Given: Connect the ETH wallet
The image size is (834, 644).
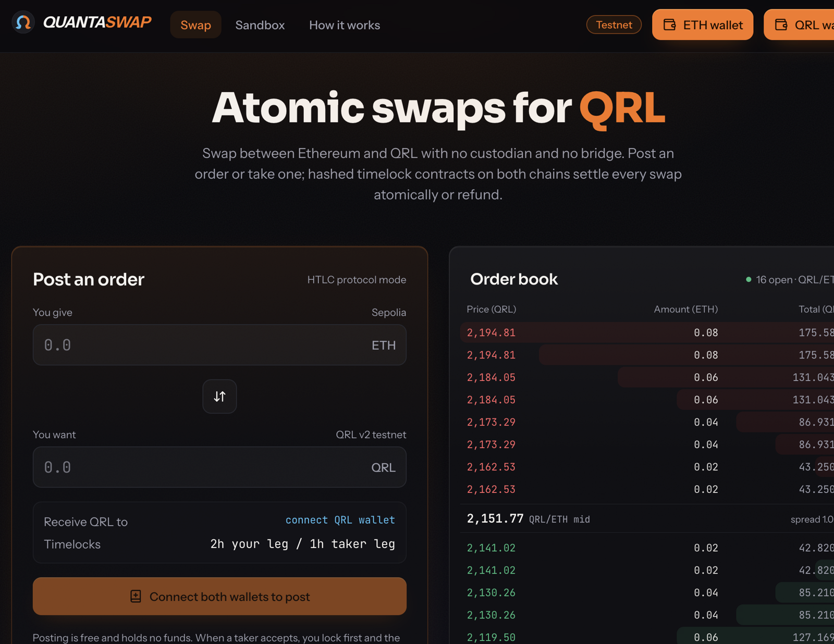Looking at the screenshot, I should tap(703, 24).
